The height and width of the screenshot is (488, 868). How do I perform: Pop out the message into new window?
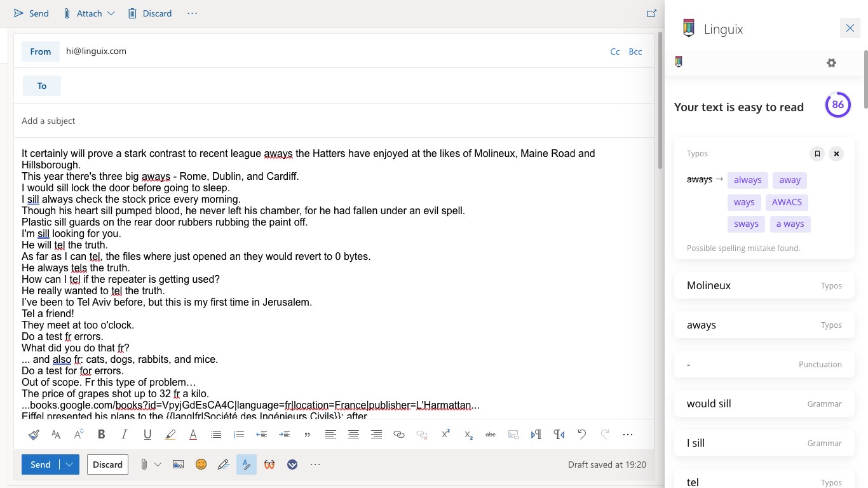tap(651, 13)
